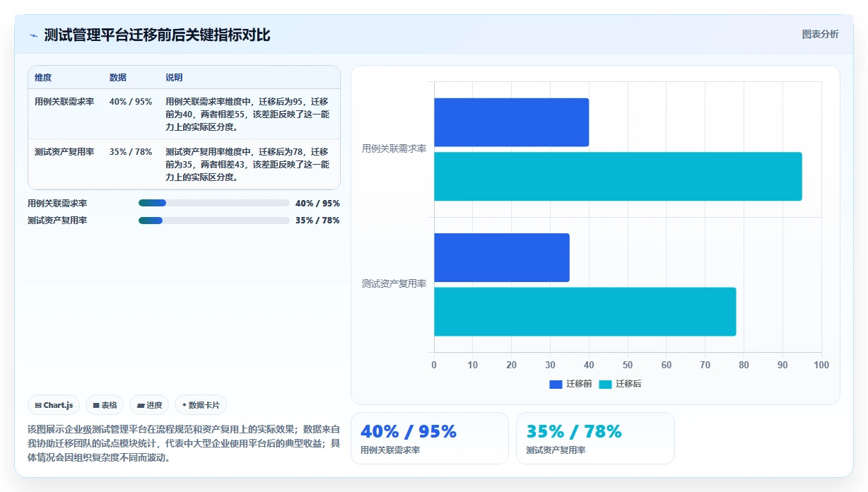This screenshot has width=868, height=492.
Task: Click the lightning icon beside the title
Action: (33, 35)
